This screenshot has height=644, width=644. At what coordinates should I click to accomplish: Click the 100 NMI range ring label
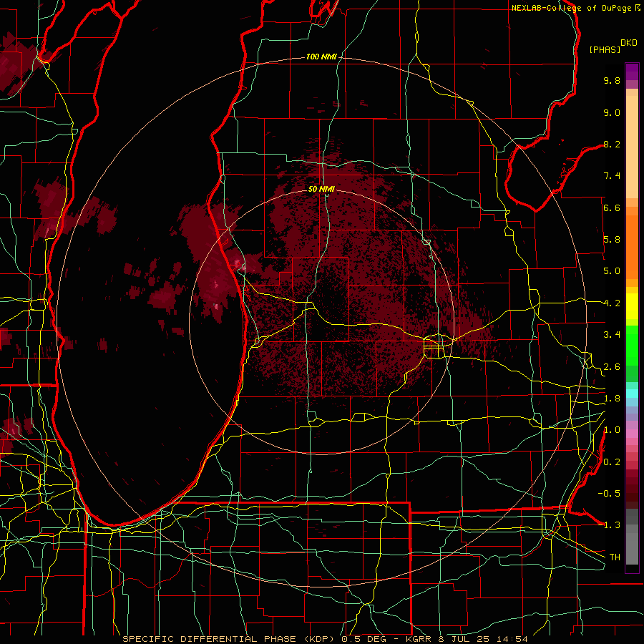[x=321, y=57]
